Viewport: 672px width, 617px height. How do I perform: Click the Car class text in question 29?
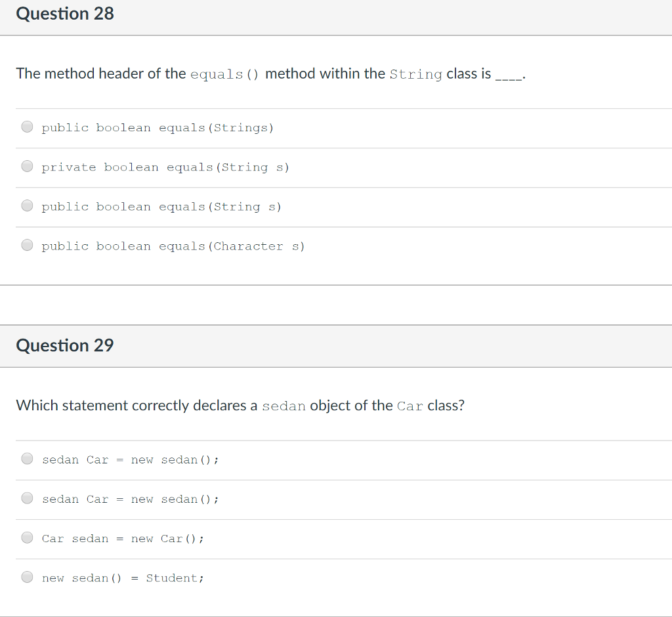(409, 406)
